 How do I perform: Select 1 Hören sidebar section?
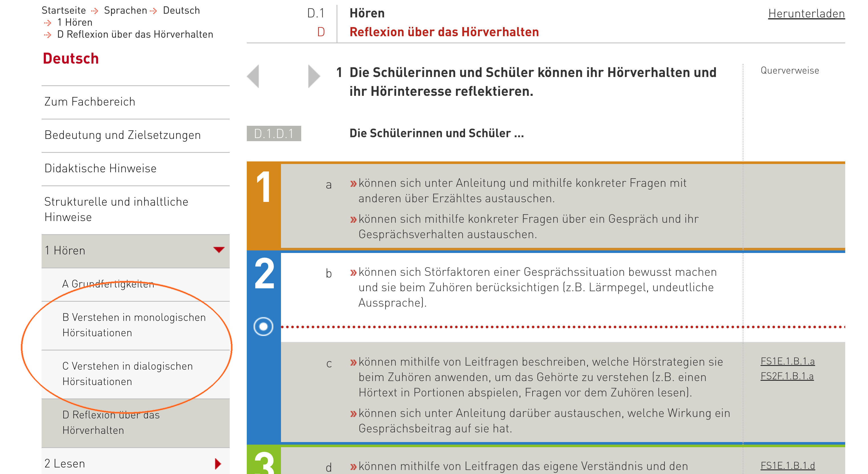pos(135,251)
